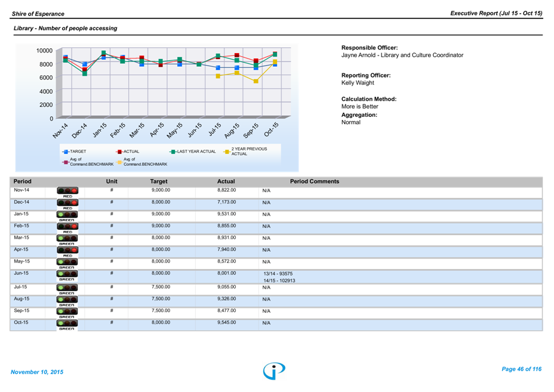The width and height of the screenshot is (554, 392).
Task: Click the green LAST YEAR ACTUAL legend marker
Action: click(173, 152)
